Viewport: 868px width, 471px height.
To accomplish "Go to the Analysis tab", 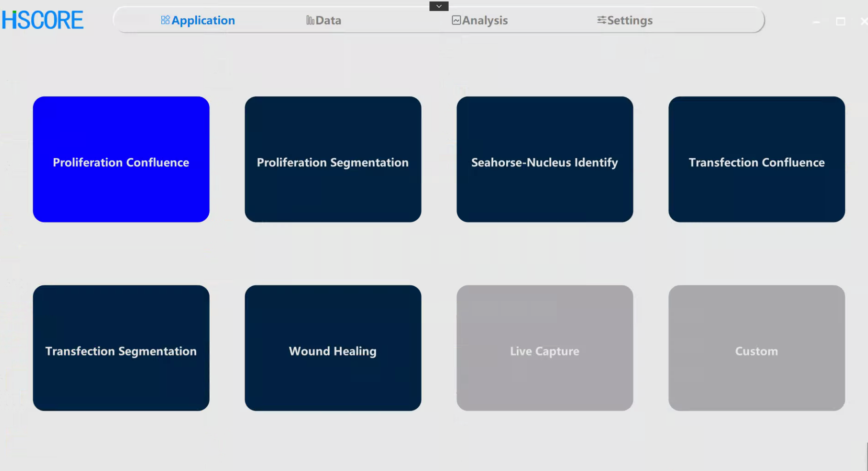I will point(485,21).
